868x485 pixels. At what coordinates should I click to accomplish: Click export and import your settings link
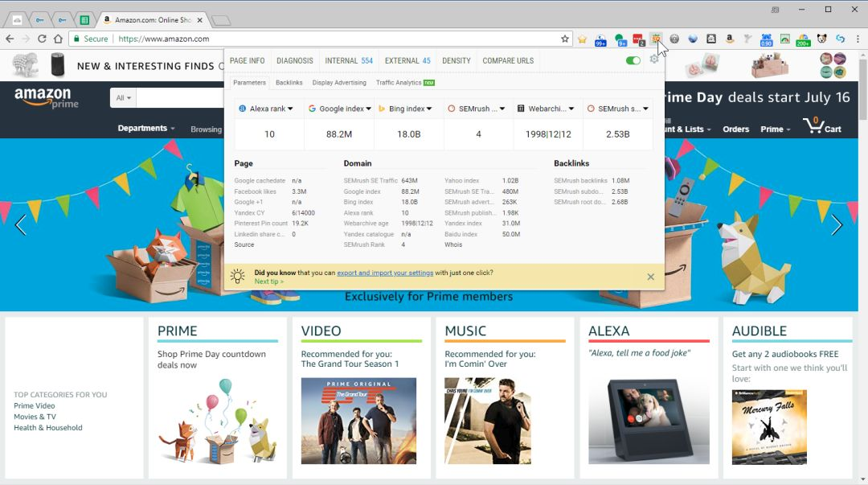(x=385, y=273)
